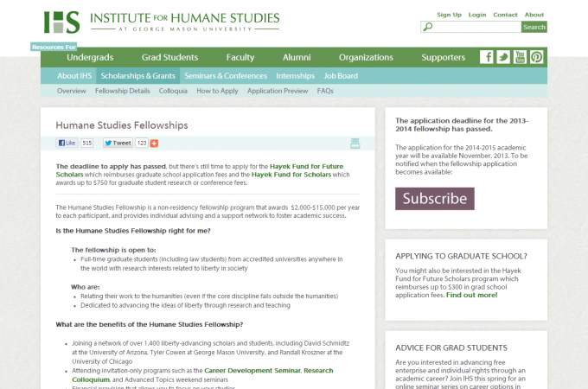Viewport: 588px width, 389px height.
Task: Click the tweet count 123
Action: [x=142, y=143]
